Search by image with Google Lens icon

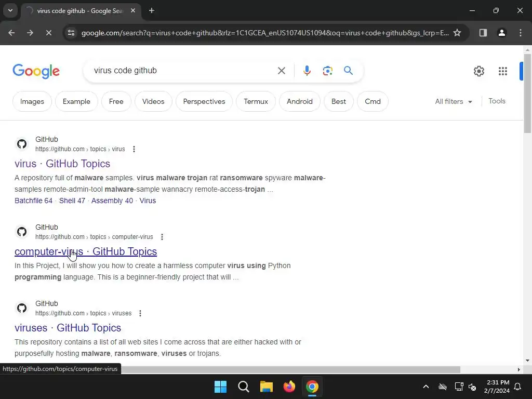pos(327,71)
